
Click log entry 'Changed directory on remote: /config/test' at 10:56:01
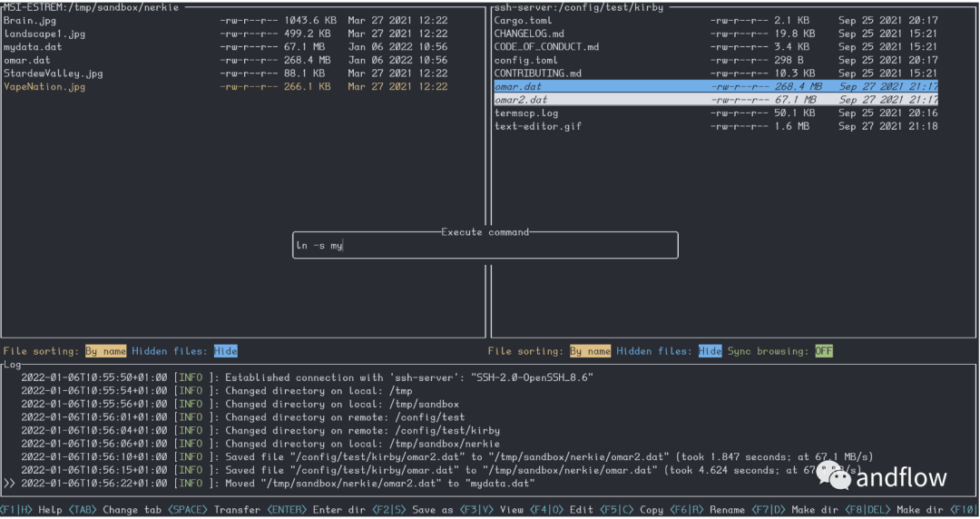tap(242, 417)
